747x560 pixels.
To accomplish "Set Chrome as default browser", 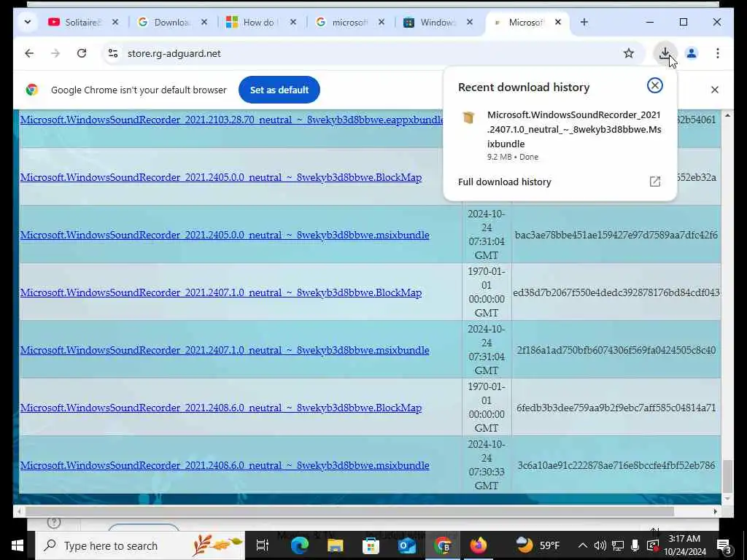I will [279, 90].
